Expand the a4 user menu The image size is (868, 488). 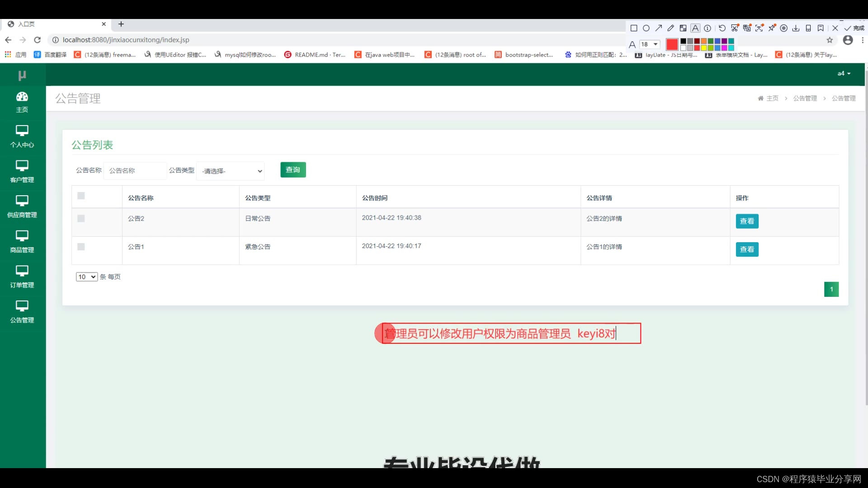pos(844,74)
